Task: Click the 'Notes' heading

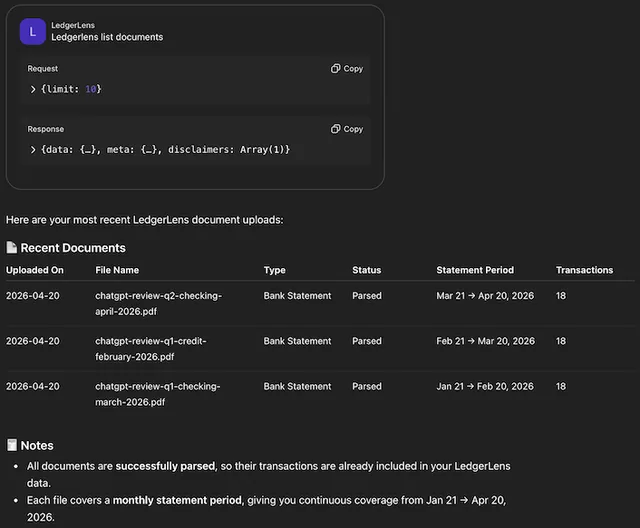Action: (x=37, y=446)
